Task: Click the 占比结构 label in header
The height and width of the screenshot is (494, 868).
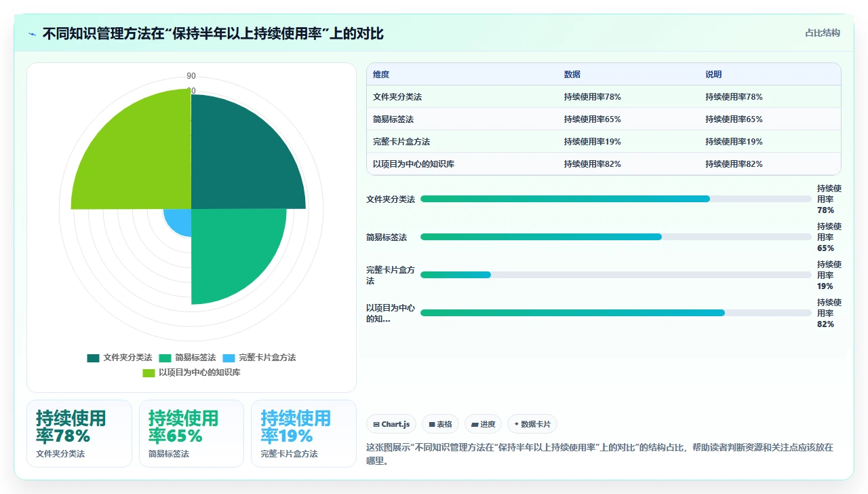Action: 823,33
